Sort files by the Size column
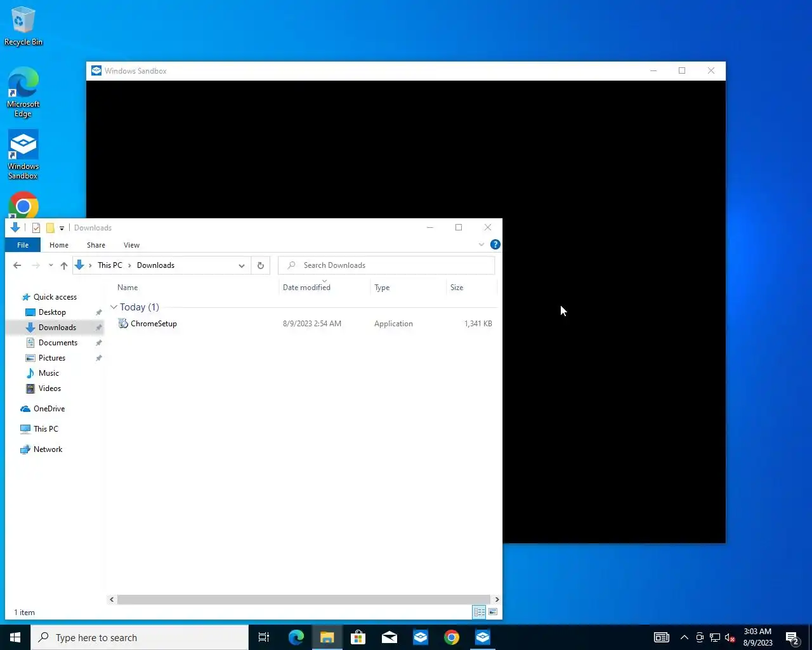Image resolution: width=812 pixels, height=650 pixels. pos(457,288)
